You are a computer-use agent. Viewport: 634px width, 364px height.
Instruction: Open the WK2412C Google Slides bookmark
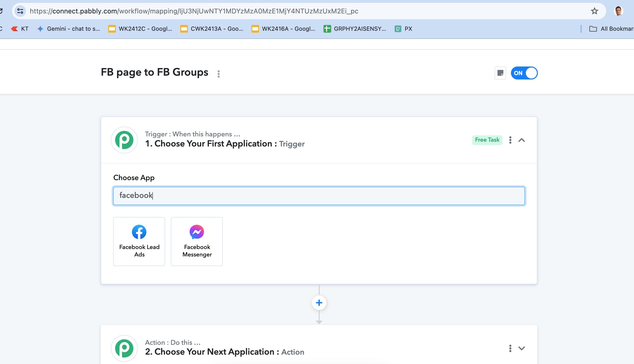pos(140,29)
